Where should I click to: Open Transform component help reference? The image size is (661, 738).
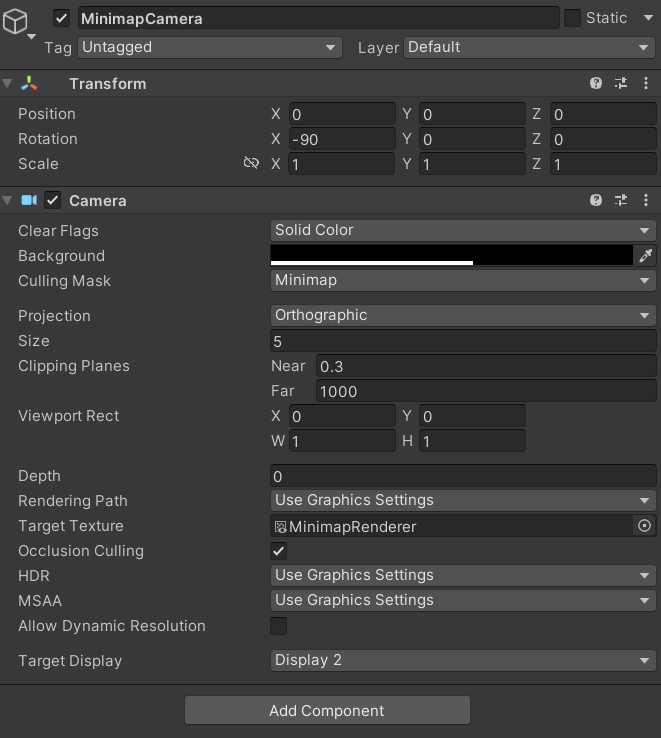tap(596, 83)
